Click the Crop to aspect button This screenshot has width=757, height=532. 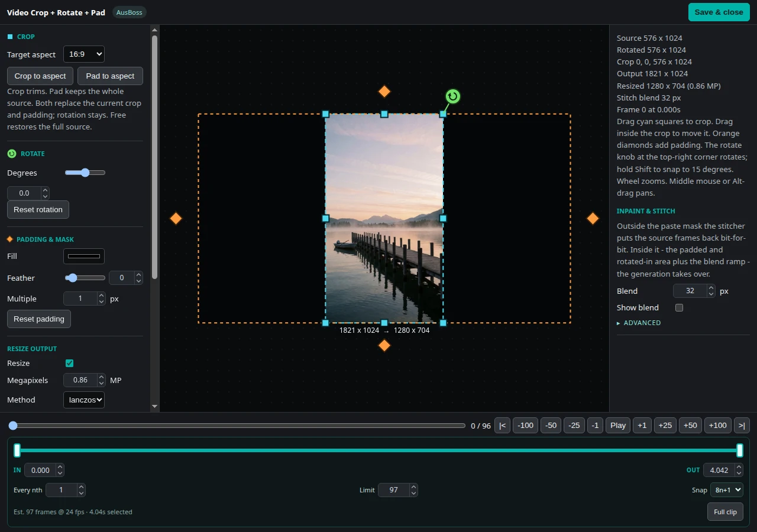point(40,76)
